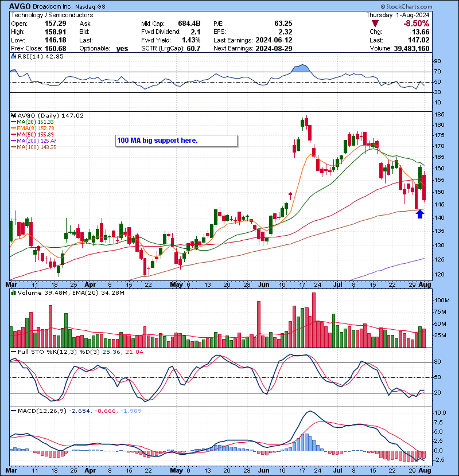The image size is (459, 476).
Task: Select the Technology / Semiconductors sector text
Action: (x=52, y=15)
